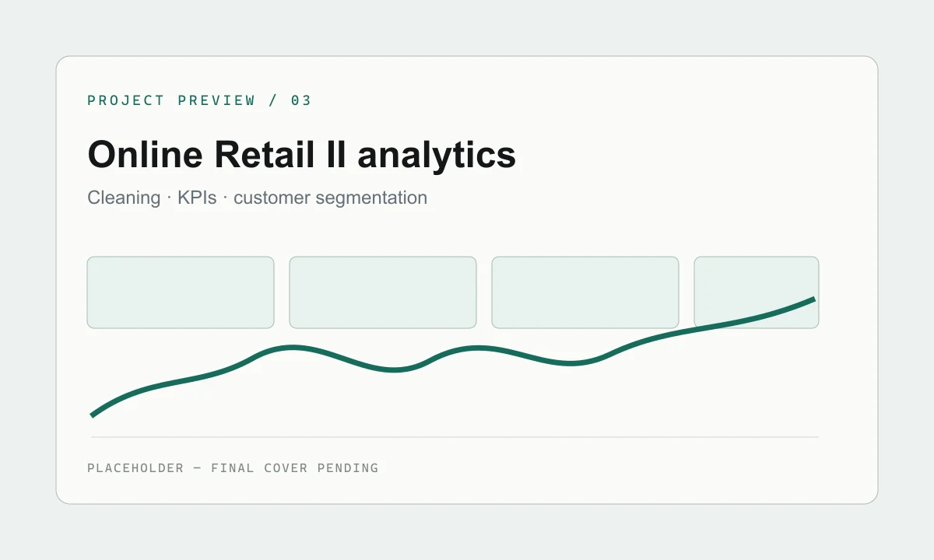The height and width of the screenshot is (560, 934).
Task: Open the first placeholder card
Action: click(x=181, y=292)
